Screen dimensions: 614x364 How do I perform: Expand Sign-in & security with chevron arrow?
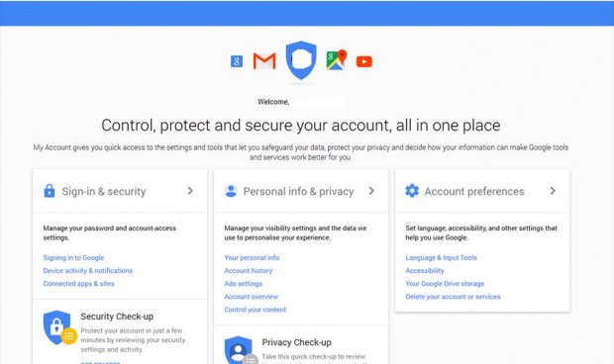190,191
